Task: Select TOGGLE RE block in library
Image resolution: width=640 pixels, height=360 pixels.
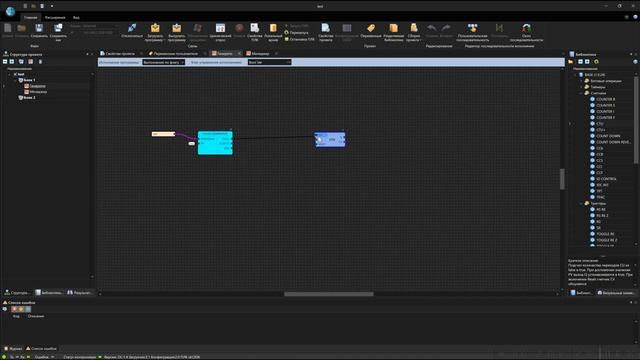Action: tap(605, 234)
